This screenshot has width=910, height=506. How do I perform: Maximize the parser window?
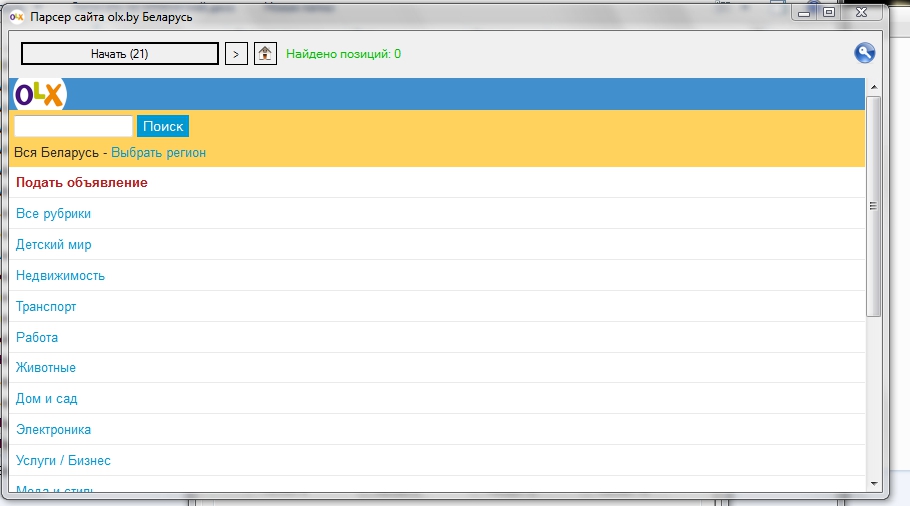(x=829, y=12)
